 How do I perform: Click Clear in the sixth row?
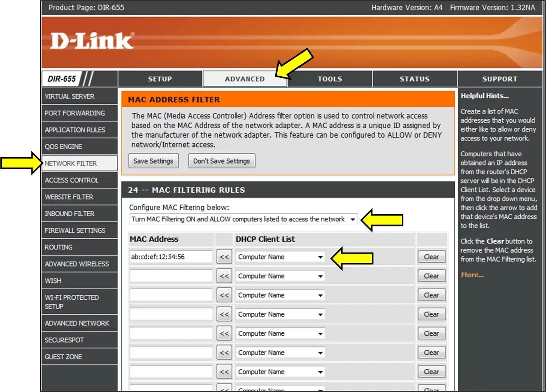coord(431,353)
